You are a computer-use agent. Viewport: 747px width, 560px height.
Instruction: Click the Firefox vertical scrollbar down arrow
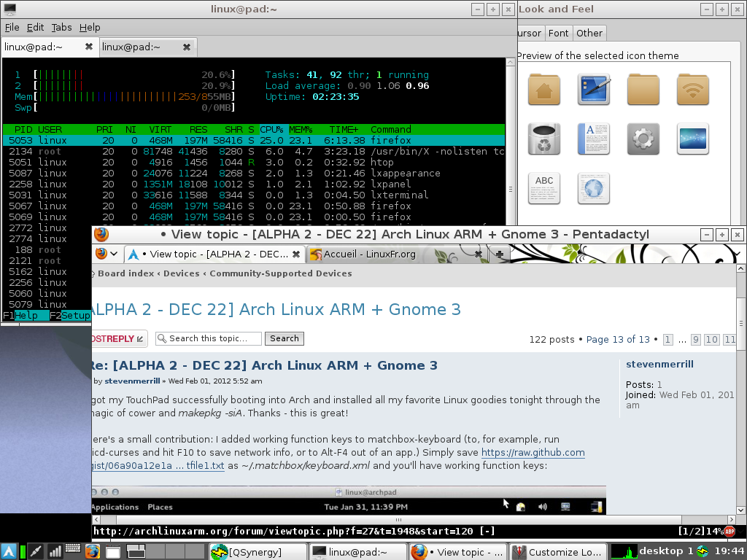(x=741, y=510)
